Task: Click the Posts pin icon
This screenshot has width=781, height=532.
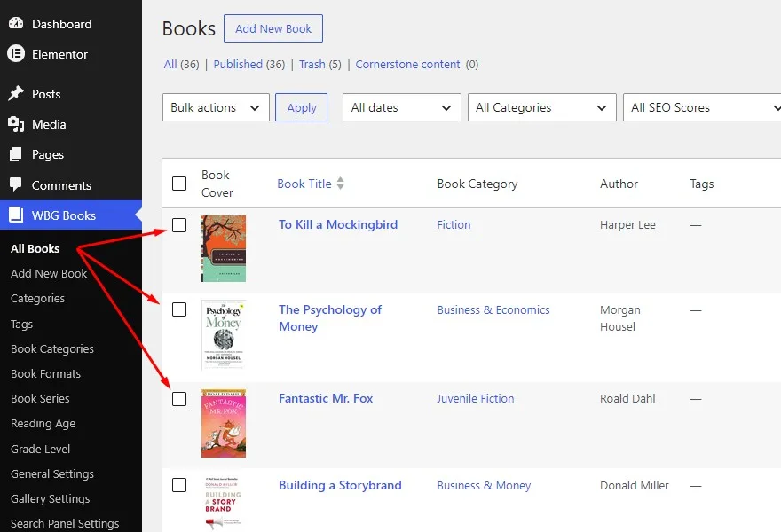Action: click(x=16, y=93)
